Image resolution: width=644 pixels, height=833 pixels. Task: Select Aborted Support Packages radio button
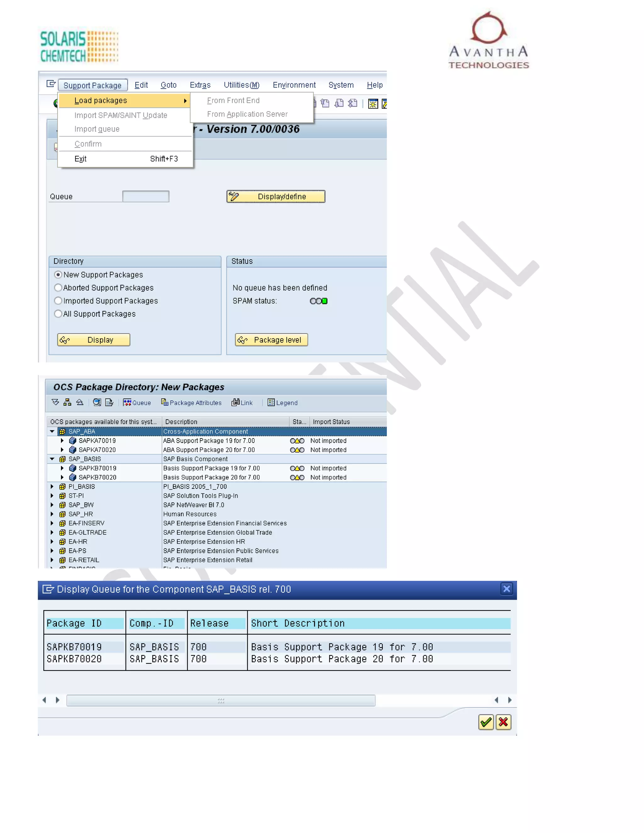(x=58, y=288)
